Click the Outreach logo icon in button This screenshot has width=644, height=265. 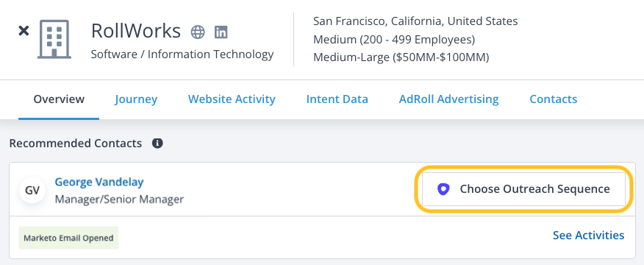[x=443, y=189]
